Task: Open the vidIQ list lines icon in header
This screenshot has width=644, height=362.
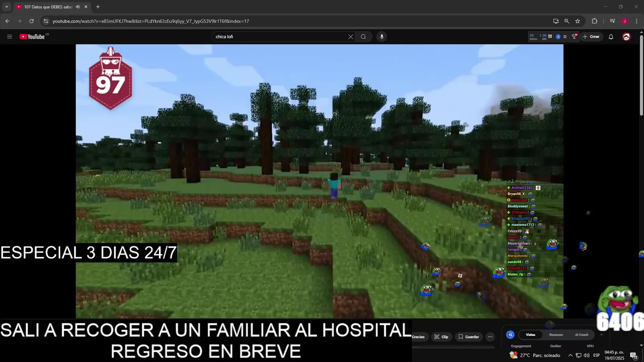Action: pos(565,37)
